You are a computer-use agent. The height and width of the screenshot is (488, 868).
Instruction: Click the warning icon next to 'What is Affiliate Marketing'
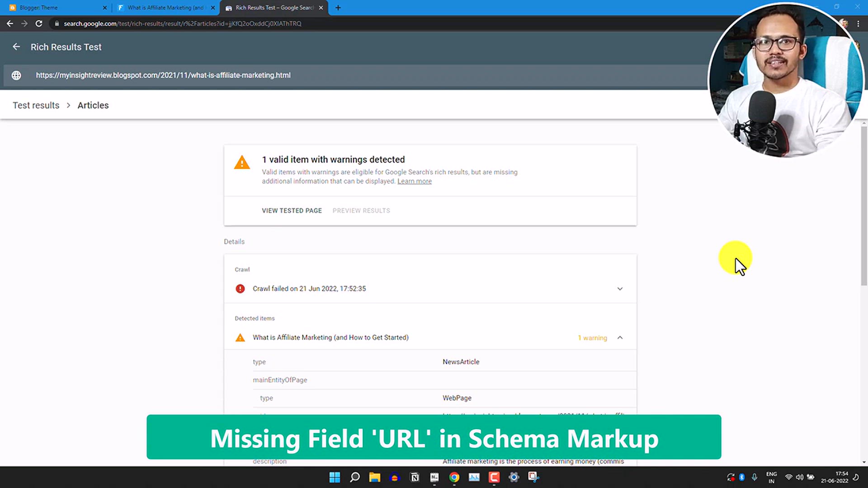point(240,338)
